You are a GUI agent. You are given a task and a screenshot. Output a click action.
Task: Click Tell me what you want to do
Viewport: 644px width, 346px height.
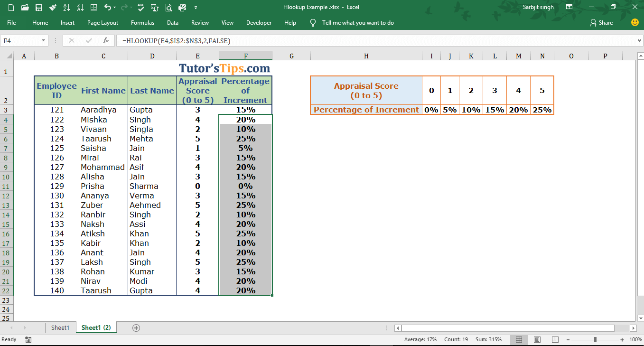click(358, 23)
